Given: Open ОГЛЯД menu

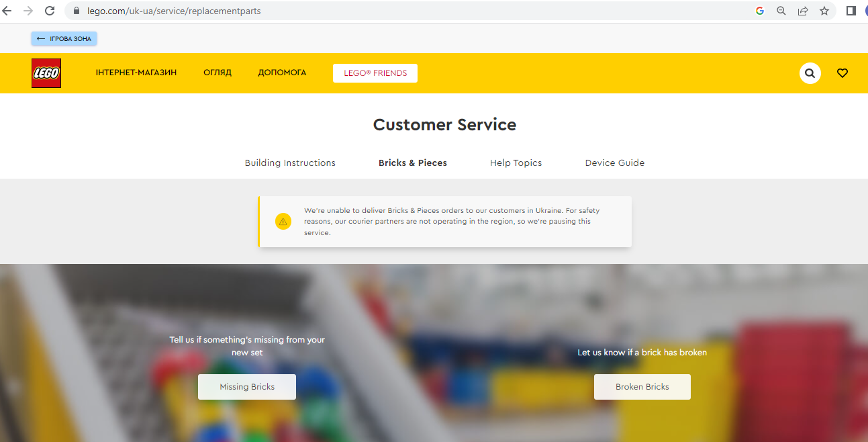Looking at the screenshot, I should point(218,73).
